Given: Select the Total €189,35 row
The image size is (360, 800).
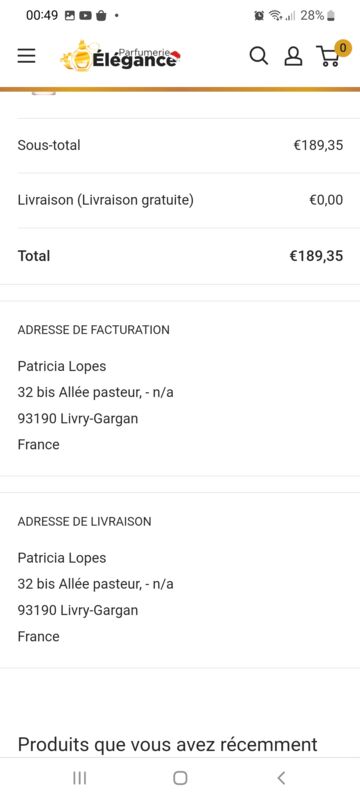Looking at the screenshot, I should click(180, 256).
